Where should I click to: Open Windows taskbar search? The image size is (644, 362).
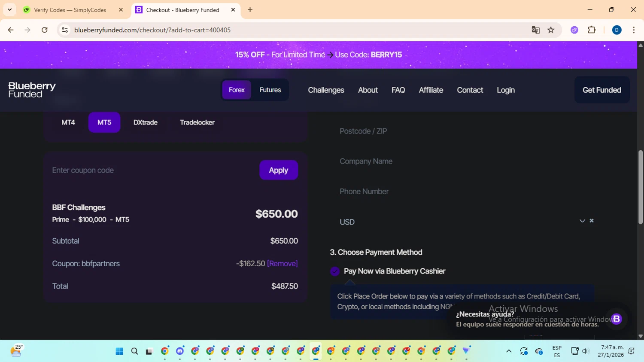pos(134,351)
